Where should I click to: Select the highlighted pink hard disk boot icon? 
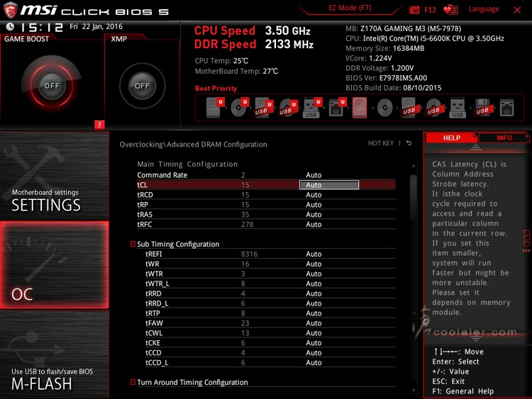tap(360, 108)
